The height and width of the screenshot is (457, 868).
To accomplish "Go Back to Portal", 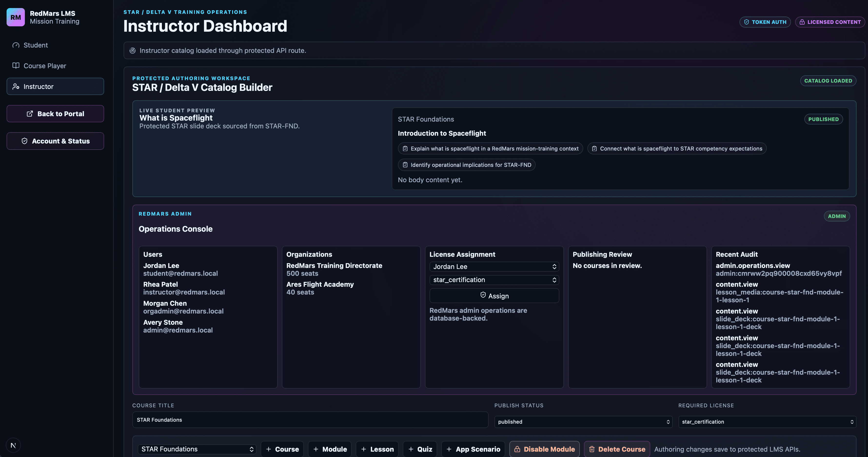I will click(x=55, y=114).
